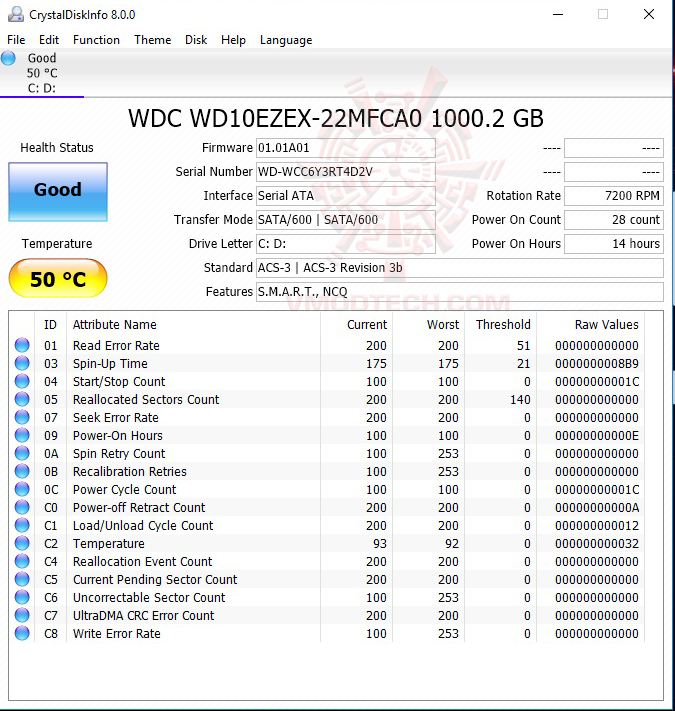Click raw value 0000000008B9

point(597,364)
